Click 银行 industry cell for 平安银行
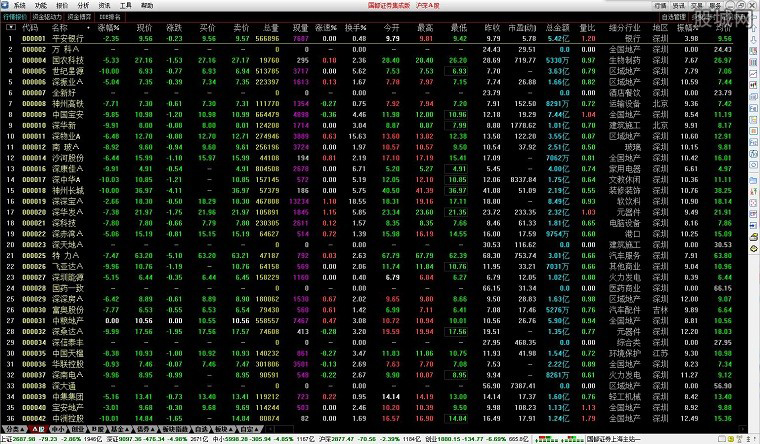The width and height of the screenshot is (760, 444). coord(633,38)
